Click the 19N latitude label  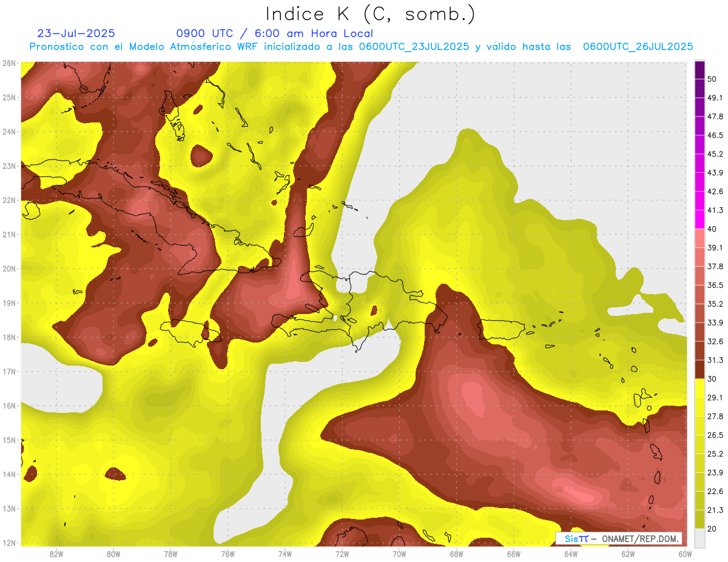(8, 303)
